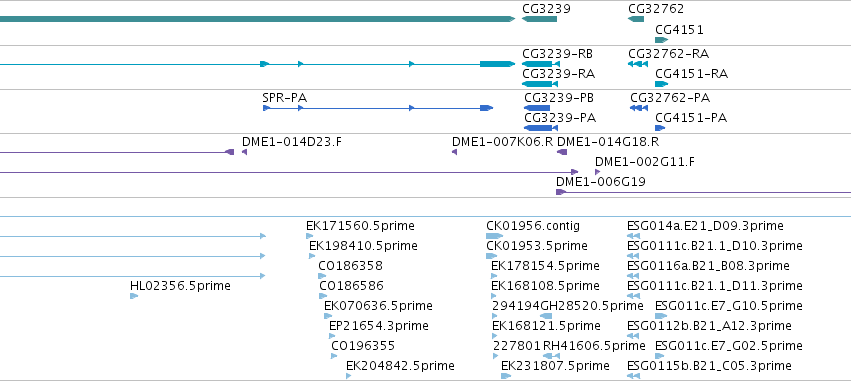Open the SPR-PA protein label
The height and width of the screenshot is (381, 851).
pyautogui.click(x=284, y=98)
